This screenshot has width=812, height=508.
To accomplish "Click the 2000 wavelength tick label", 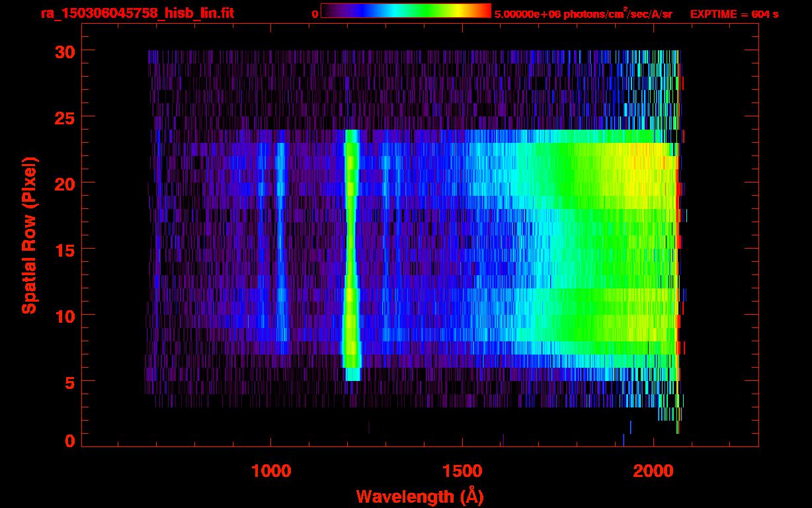I will tap(654, 471).
